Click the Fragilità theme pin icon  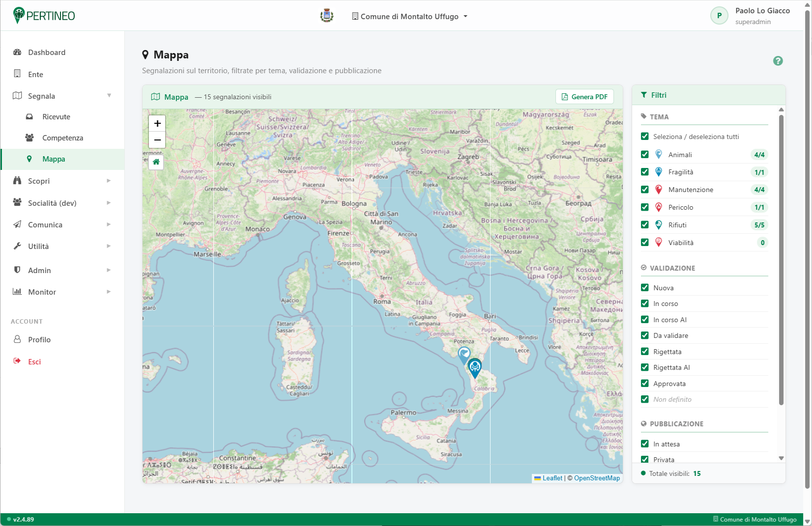[x=659, y=172]
